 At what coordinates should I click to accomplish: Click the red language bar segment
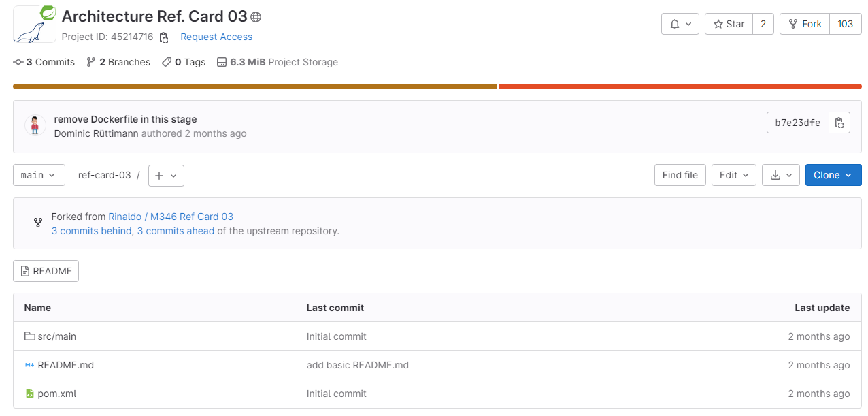click(680, 86)
